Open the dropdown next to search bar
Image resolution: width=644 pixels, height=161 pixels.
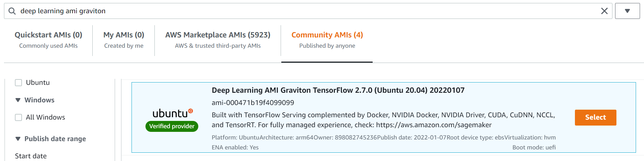coord(627,11)
